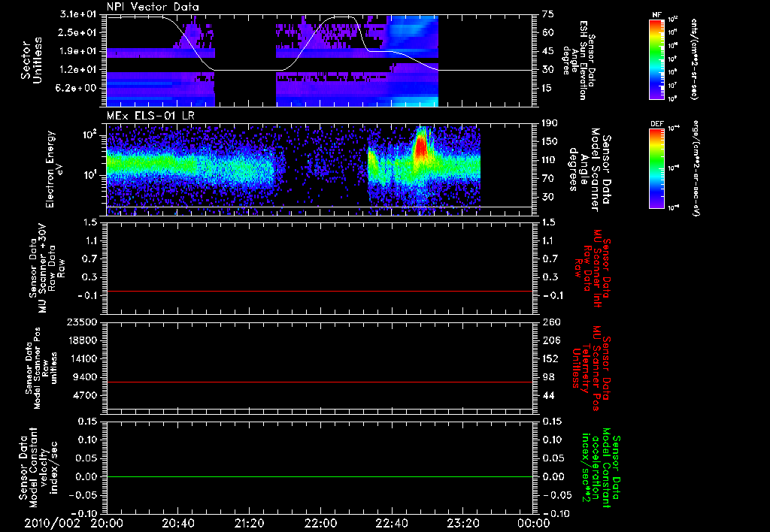Click the '3.1e+01' sector tick label
The height and width of the screenshot is (532, 770).
[x=78, y=14]
